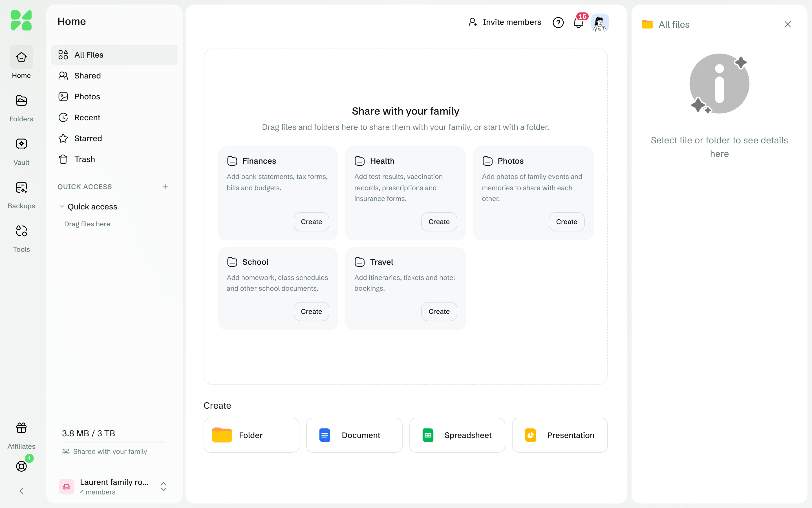Viewport: 812px width, 508px height.
Task: Click the green app logo
Action: coord(21,20)
